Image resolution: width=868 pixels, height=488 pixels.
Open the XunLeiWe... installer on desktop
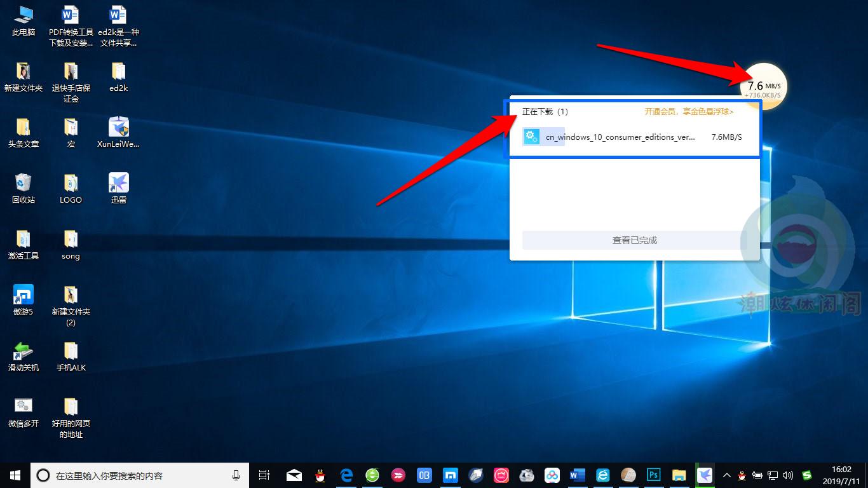click(118, 132)
